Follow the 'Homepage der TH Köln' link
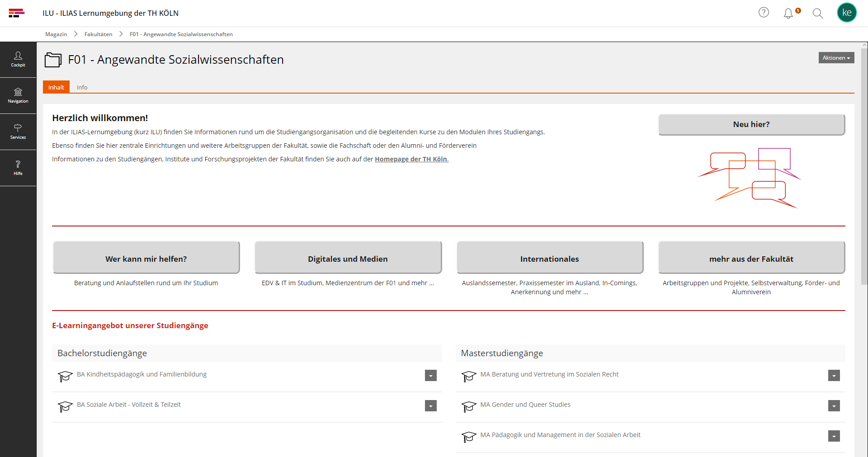 411,159
